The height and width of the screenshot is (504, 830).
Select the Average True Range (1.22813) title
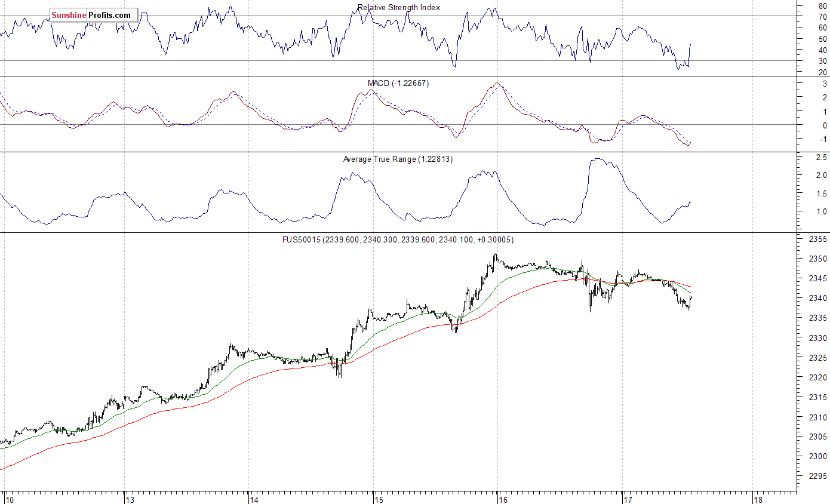pos(398,159)
